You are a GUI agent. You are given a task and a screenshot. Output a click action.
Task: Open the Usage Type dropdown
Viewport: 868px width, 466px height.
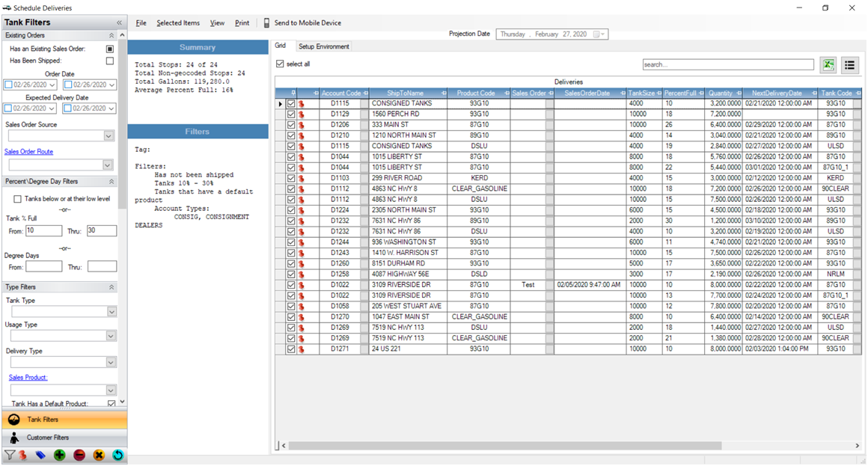[111, 336]
